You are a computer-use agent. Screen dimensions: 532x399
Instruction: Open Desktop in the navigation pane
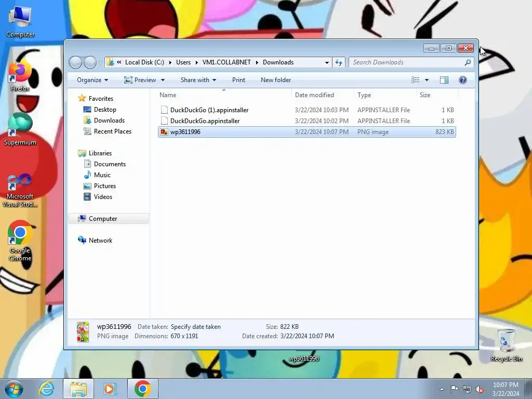pos(105,110)
